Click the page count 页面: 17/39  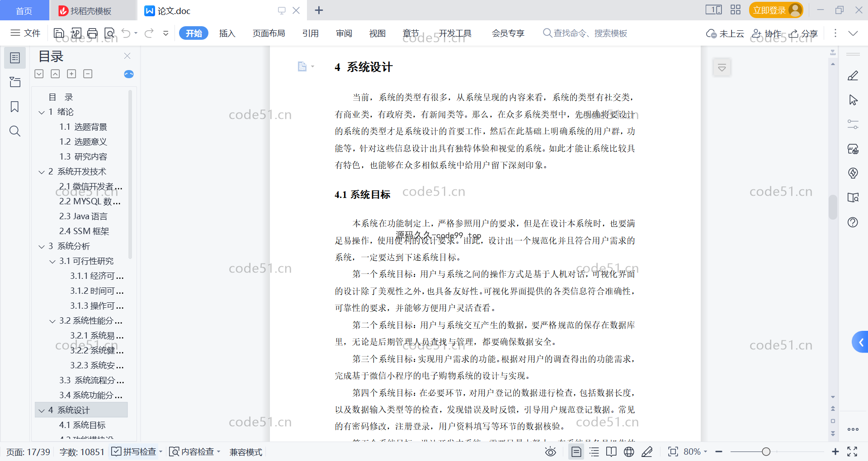(28, 452)
